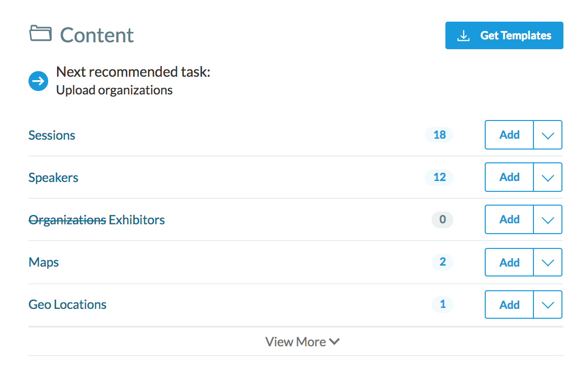Add a new session

[x=509, y=135]
